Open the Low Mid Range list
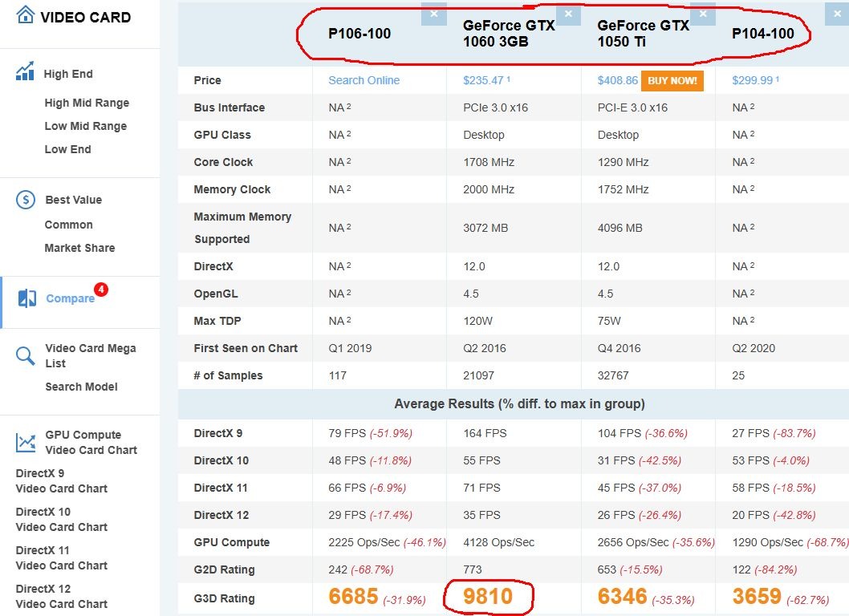This screenshot has height=616, width=849. coord(85,126)
